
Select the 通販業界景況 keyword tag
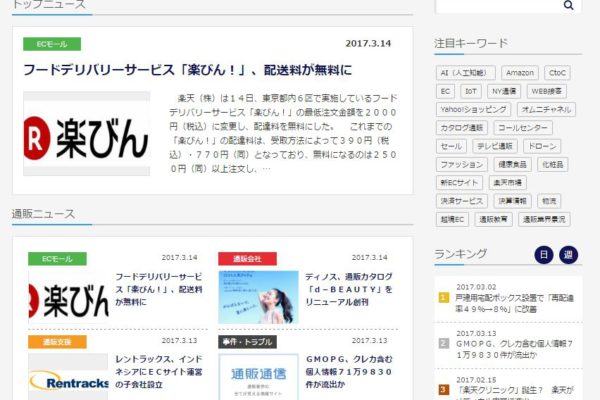(x=544, y=219)
